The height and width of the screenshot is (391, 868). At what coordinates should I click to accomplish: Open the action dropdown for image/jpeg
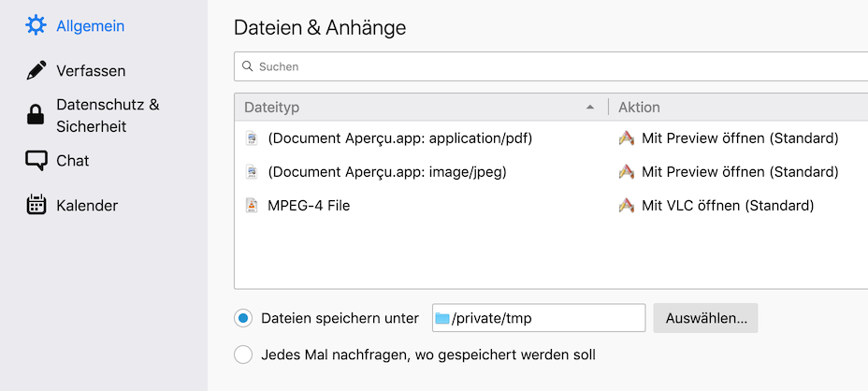click(739, 172)
